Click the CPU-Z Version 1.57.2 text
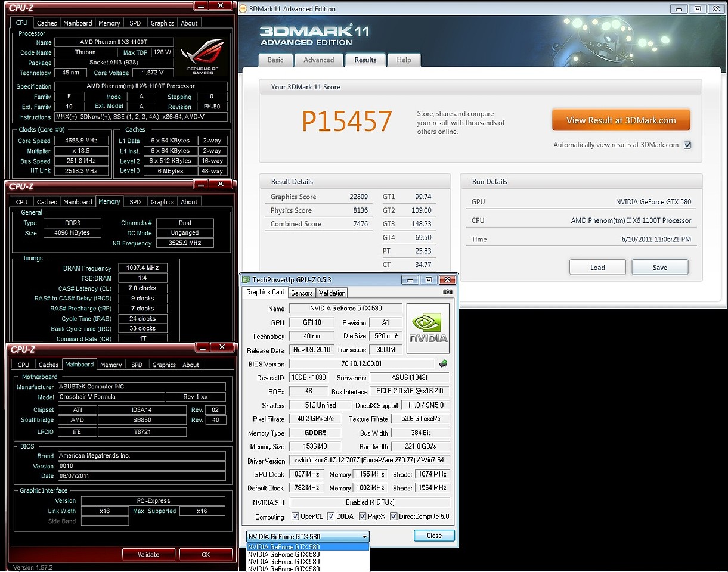 coord(33,567)
